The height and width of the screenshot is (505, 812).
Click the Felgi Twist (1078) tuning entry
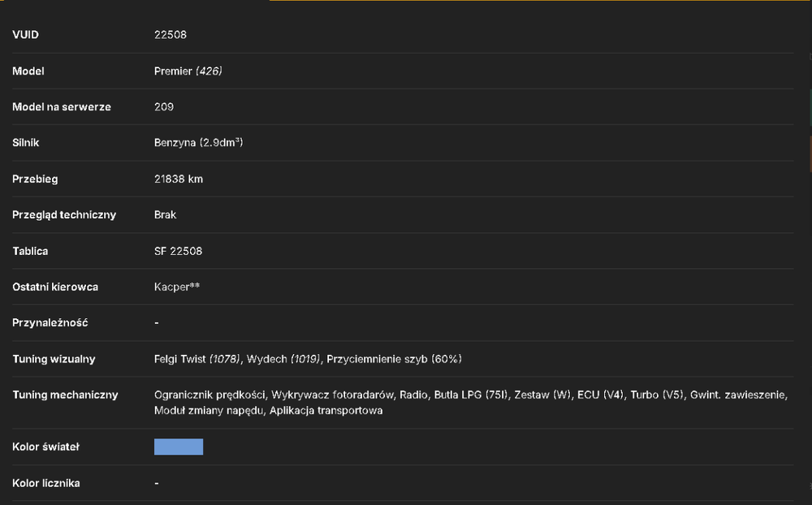click(x=197, y=359)
